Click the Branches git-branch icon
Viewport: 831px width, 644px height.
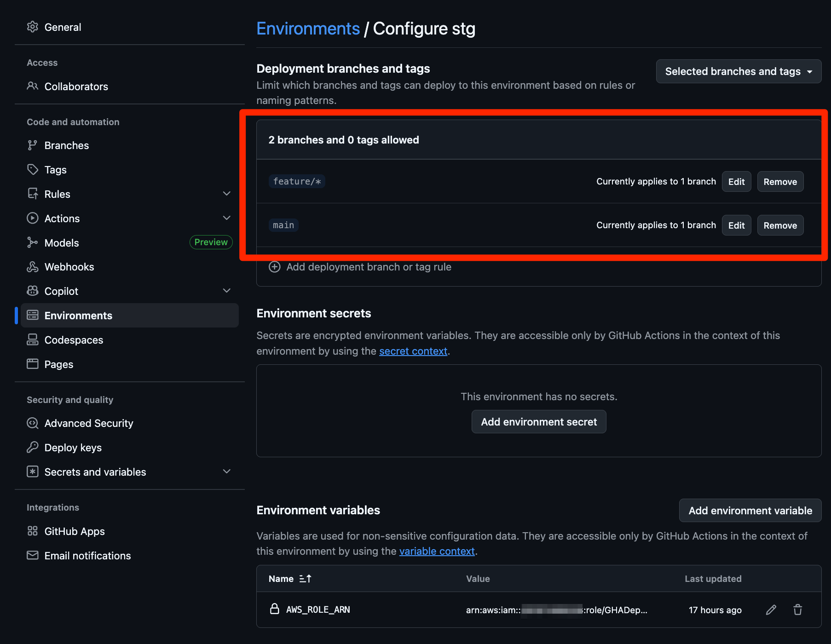coord(32,145)
